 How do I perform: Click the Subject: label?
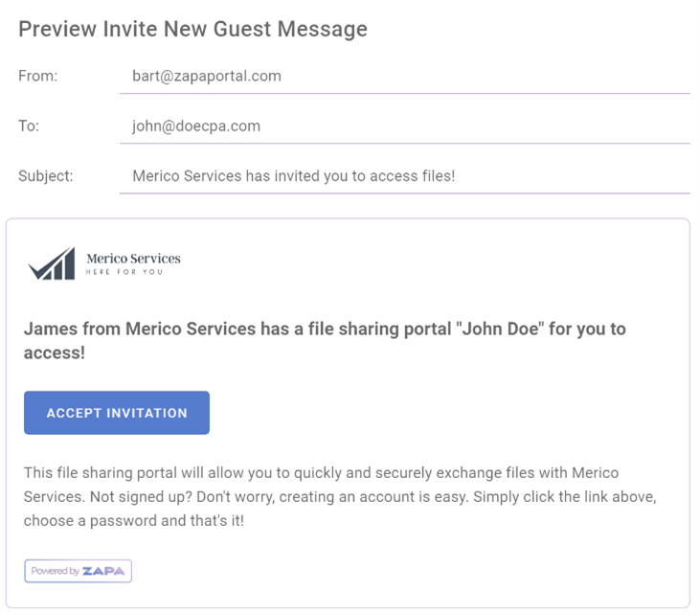tap(46, 176)
